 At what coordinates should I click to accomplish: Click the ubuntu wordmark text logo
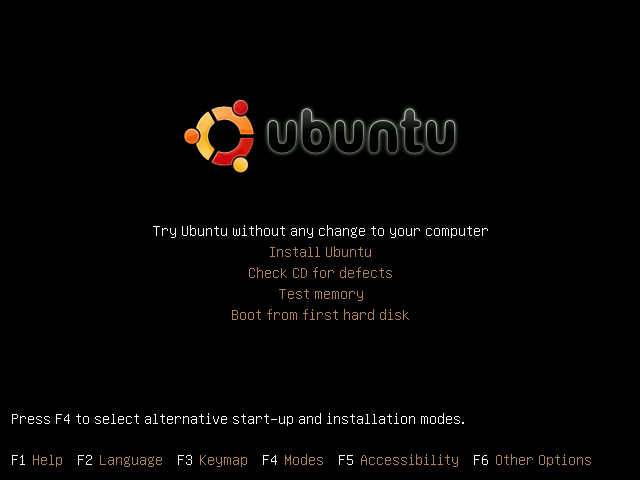pyautogui.click(x=362, y=132)
